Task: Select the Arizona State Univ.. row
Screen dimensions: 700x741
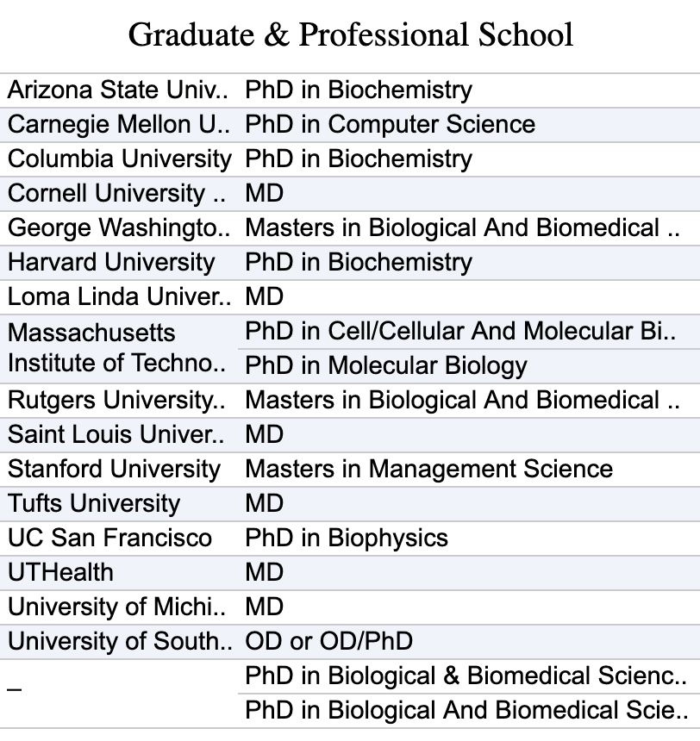Action: 350,90
